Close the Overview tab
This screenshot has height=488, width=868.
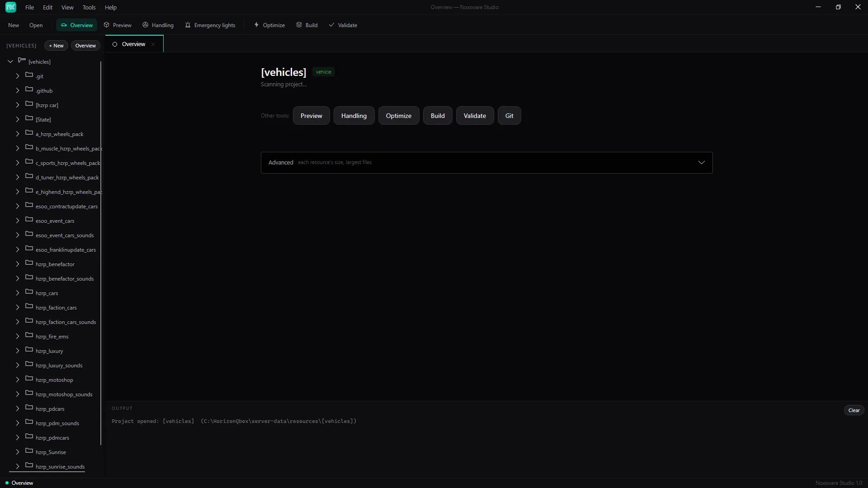(153, 44)
